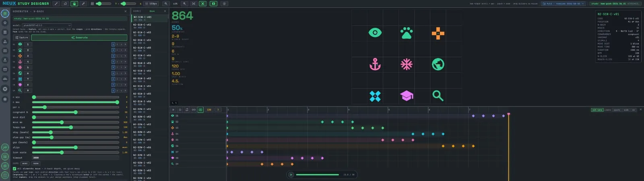Click the grid icon in top toolbar
Viewport: 644px width, 181px height.
pos(93,4)
